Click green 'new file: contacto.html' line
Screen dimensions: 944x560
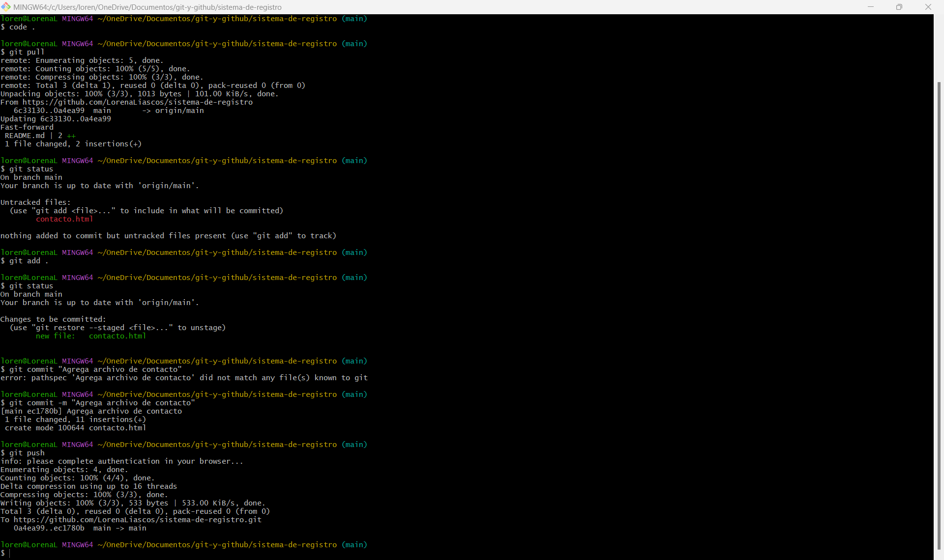(x=91, y=336)
